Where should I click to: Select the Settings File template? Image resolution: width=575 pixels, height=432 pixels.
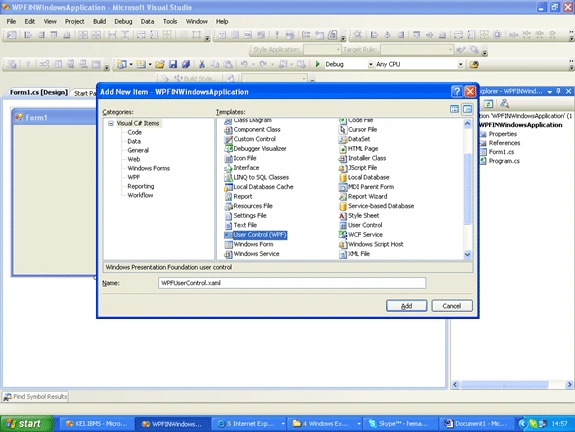(x=245, y=215)
